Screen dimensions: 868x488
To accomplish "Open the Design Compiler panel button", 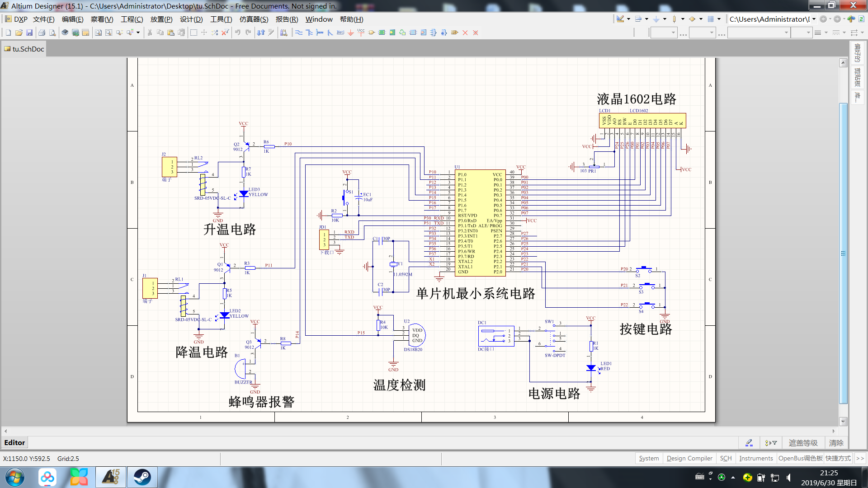I will (x=689, y=458).
